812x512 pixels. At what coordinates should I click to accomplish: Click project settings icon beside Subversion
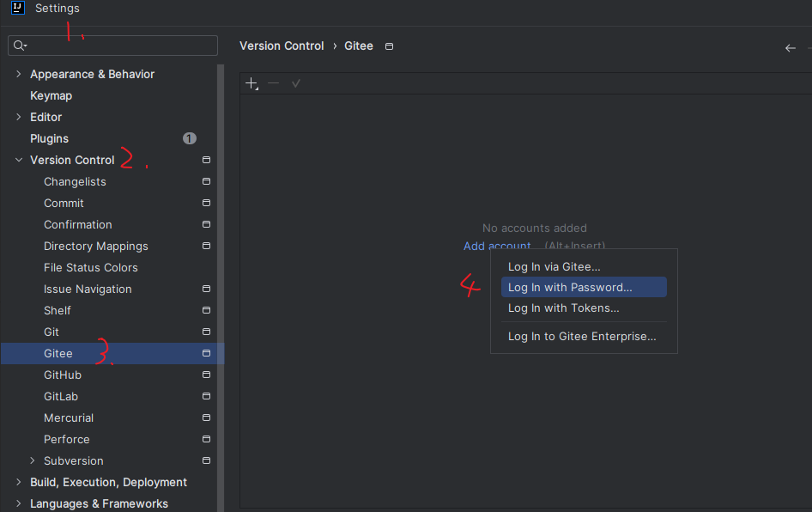click(x=206, y=460)
